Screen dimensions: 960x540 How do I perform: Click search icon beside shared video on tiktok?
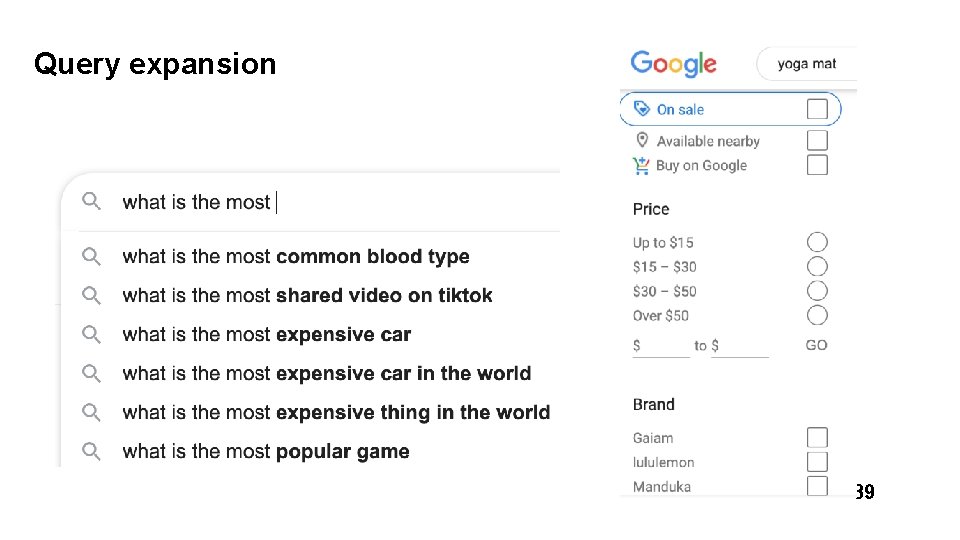click(x=91, y=296)
